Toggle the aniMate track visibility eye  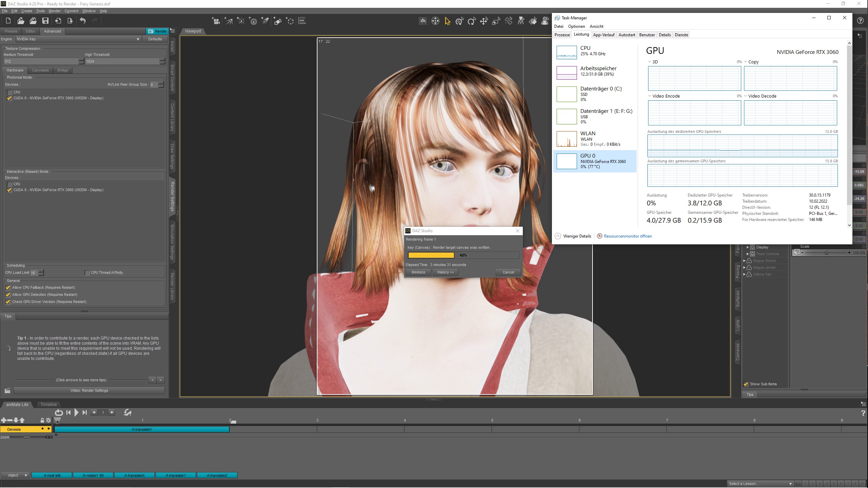point(48,421)
